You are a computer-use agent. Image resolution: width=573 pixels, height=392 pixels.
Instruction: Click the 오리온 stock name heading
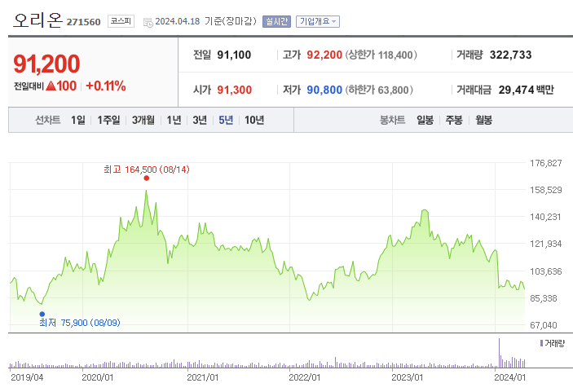38,20
